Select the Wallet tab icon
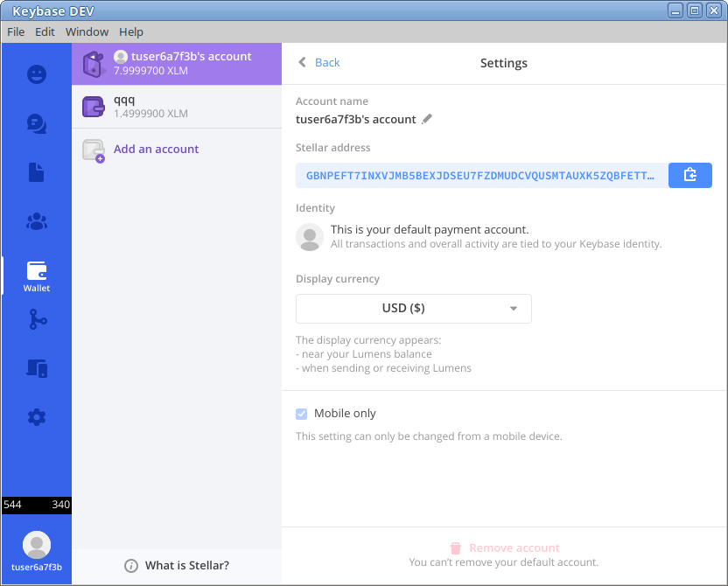Viewport: 728px width, 586px height. coord(37,270)
